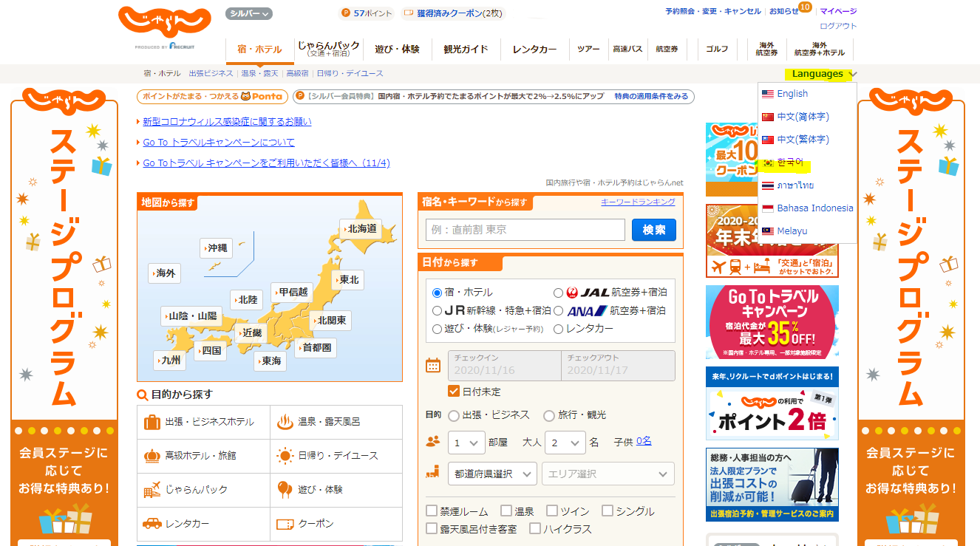Select 北海道 on the Japan map
This screenshot has width=980, height=546.
[x=362, y=229]
